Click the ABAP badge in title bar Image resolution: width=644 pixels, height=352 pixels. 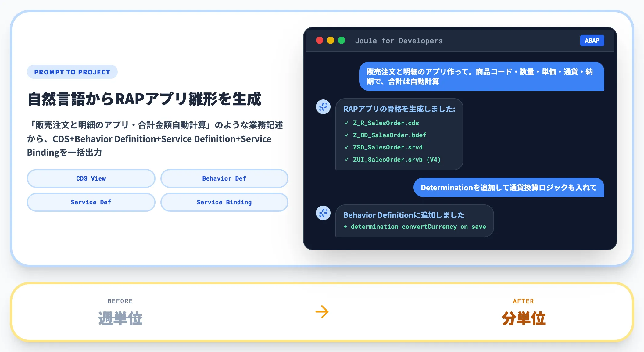[592, 41]
